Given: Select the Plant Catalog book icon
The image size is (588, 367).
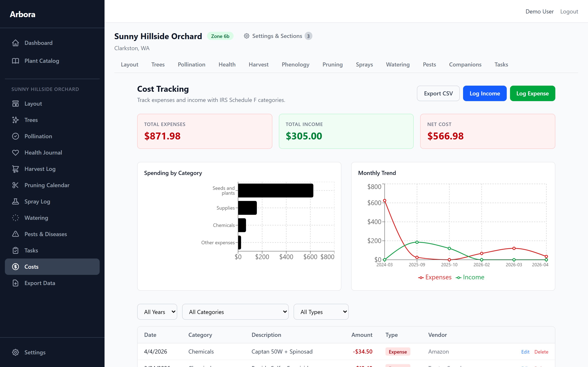Looking at the screenshot, I should pyautogui.click(x=16, y=61).
